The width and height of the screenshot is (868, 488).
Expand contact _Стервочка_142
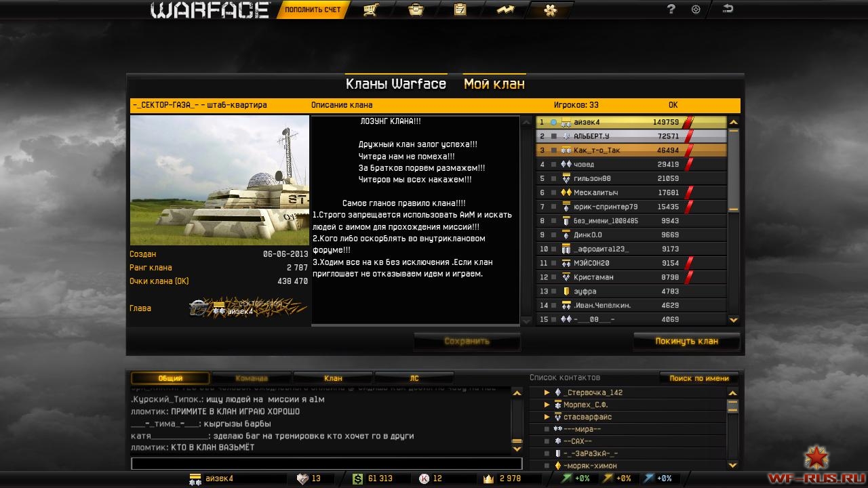547,392
